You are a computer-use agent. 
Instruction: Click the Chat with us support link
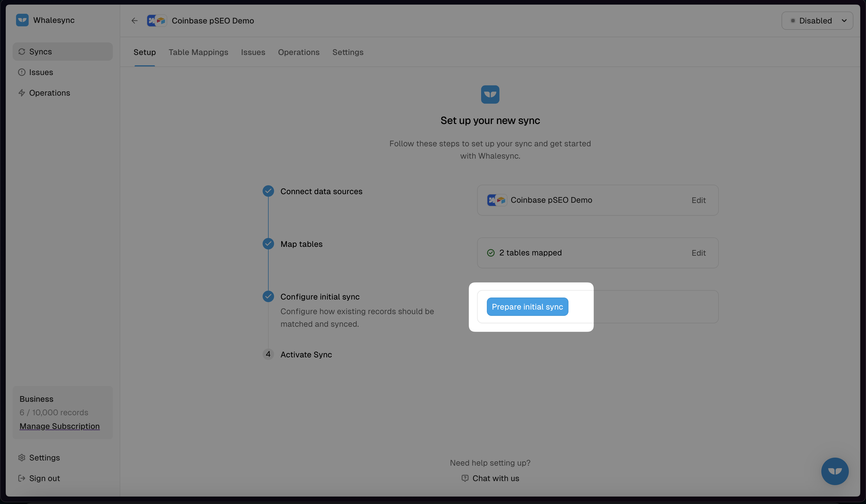(x=490, y=478)
